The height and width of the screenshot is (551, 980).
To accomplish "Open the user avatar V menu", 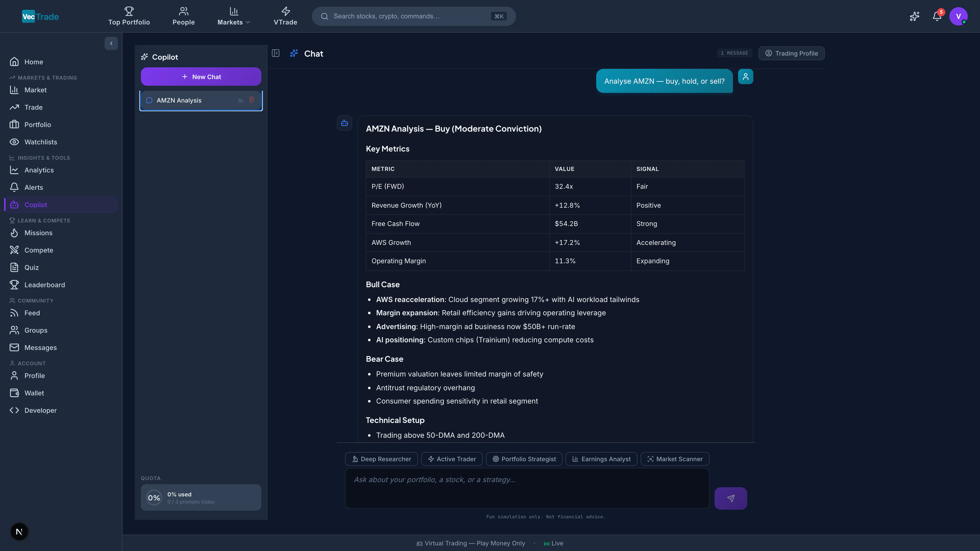I will pyautogui.click(x=958, y=16).
